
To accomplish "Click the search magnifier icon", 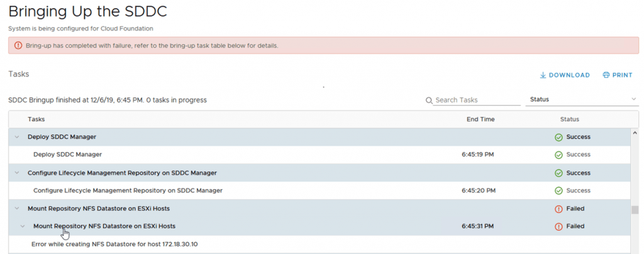I will [429, 100].
